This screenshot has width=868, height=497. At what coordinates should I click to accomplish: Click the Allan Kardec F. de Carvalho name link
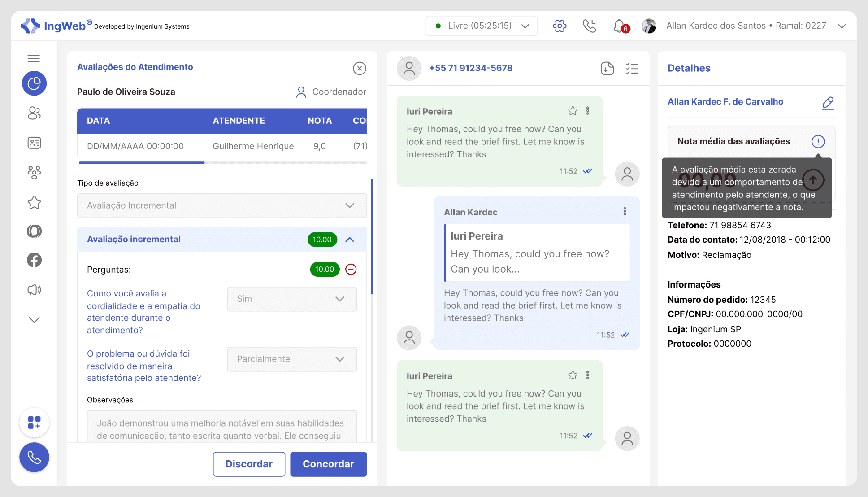click(x=725, y=102)
